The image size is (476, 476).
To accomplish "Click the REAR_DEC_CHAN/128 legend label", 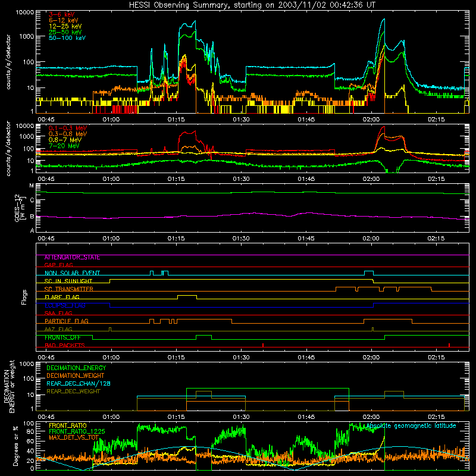I will [79, 383].
